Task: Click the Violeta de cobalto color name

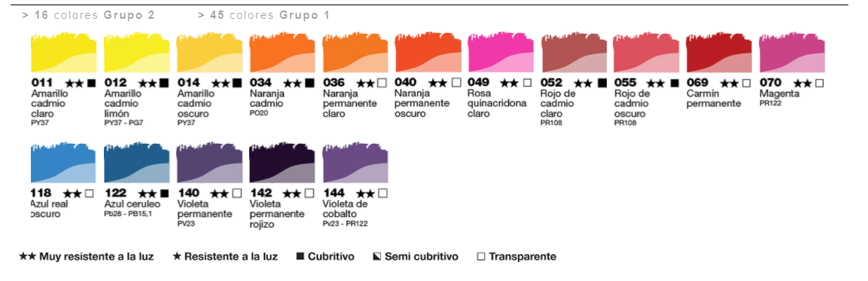Action: pyautogui.click(x=346, y=209)
